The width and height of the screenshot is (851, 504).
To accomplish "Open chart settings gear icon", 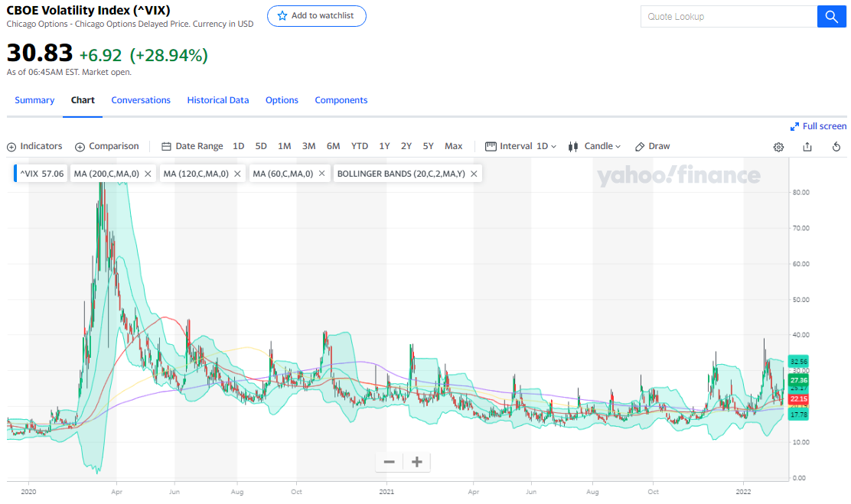I will 778,147.
